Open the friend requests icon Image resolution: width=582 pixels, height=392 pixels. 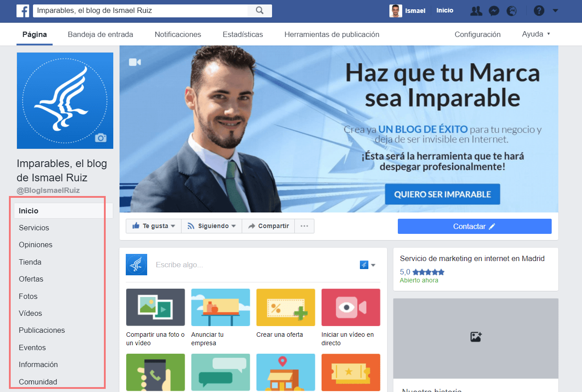pos(476,11)
